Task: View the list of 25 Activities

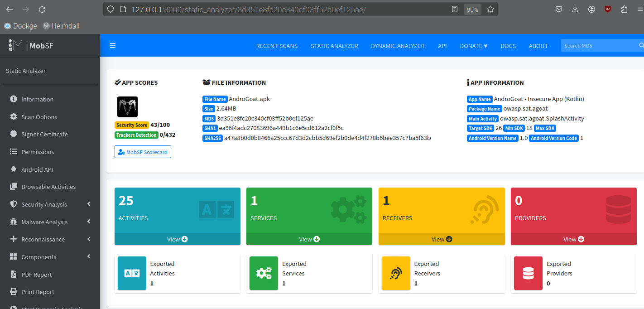Action: [177, 239]
